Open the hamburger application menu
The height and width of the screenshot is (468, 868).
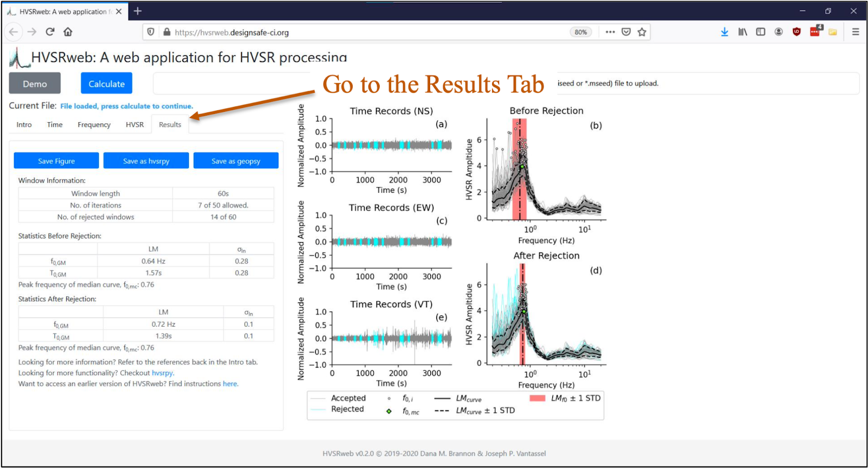(x=856, y=32)
